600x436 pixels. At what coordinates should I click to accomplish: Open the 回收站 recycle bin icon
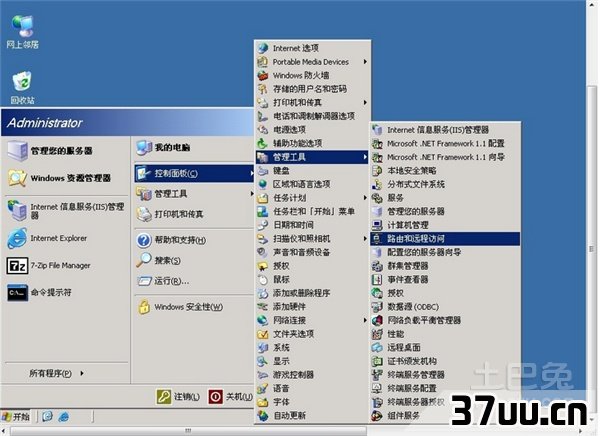coord(22,87)
